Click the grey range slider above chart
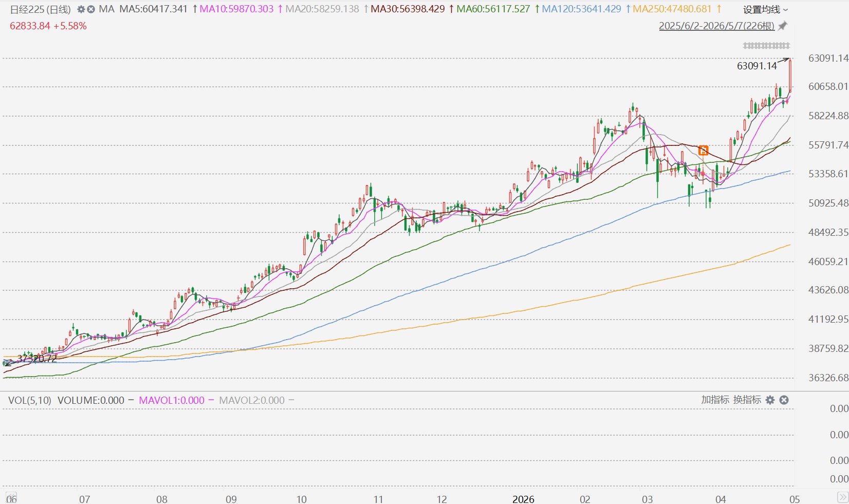Screen dimensions: 849x504 tap(766, 46)
